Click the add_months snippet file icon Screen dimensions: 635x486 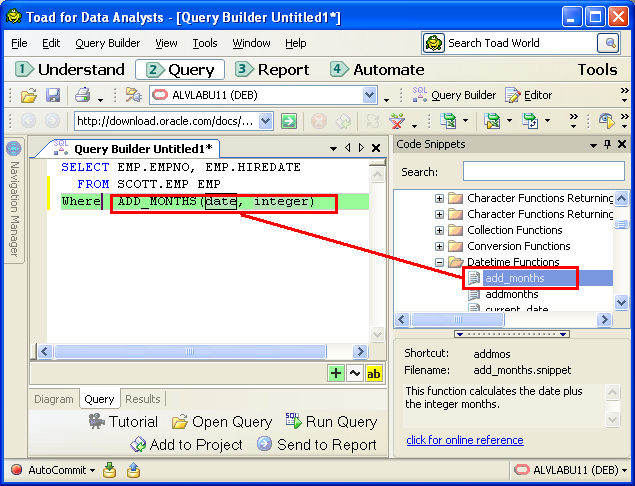473,278
